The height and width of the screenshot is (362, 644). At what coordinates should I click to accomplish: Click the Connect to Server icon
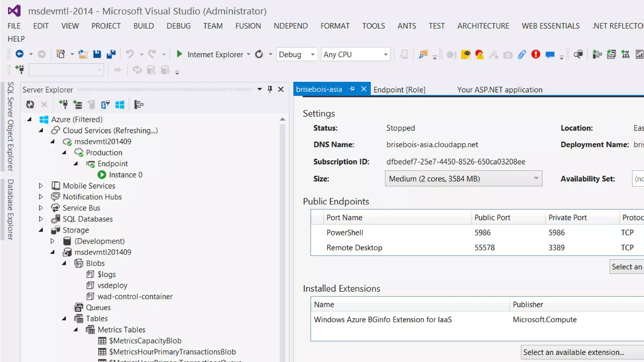(x=77, y=105)
